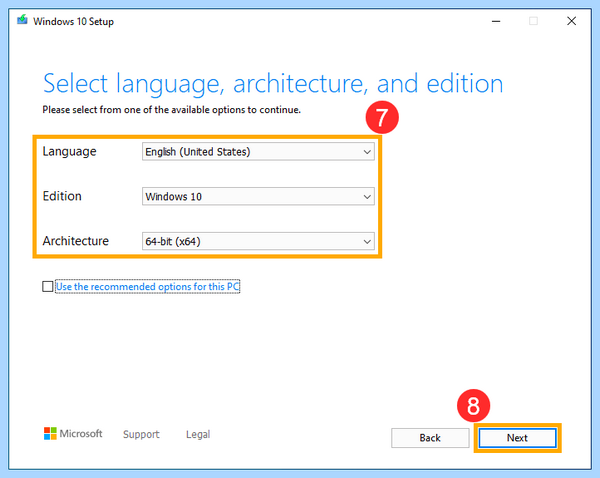This screenshot has height=478, width=600.
Task: Click the Architecture dropdown arrow chevron
Action: [x=367, y=242]
